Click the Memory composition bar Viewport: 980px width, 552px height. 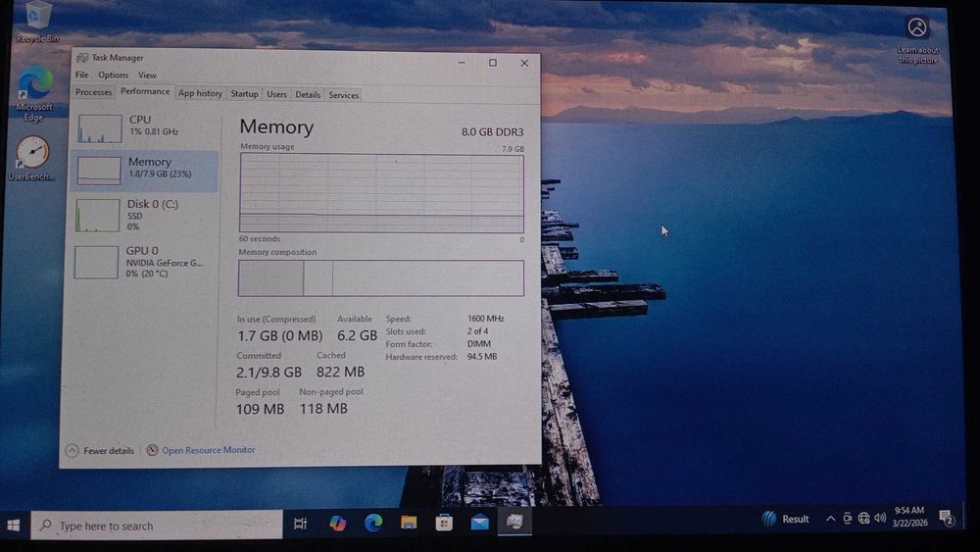pos(380,278)
